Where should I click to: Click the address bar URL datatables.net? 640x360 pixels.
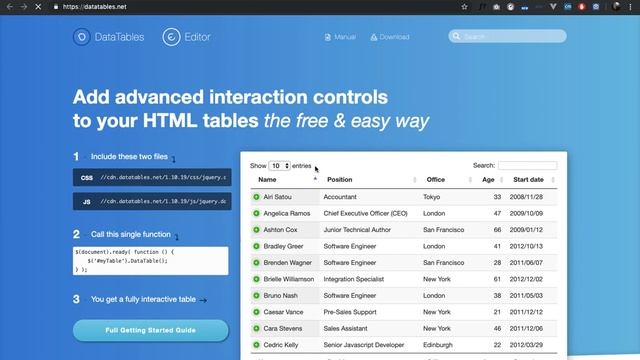click(94, 7)
